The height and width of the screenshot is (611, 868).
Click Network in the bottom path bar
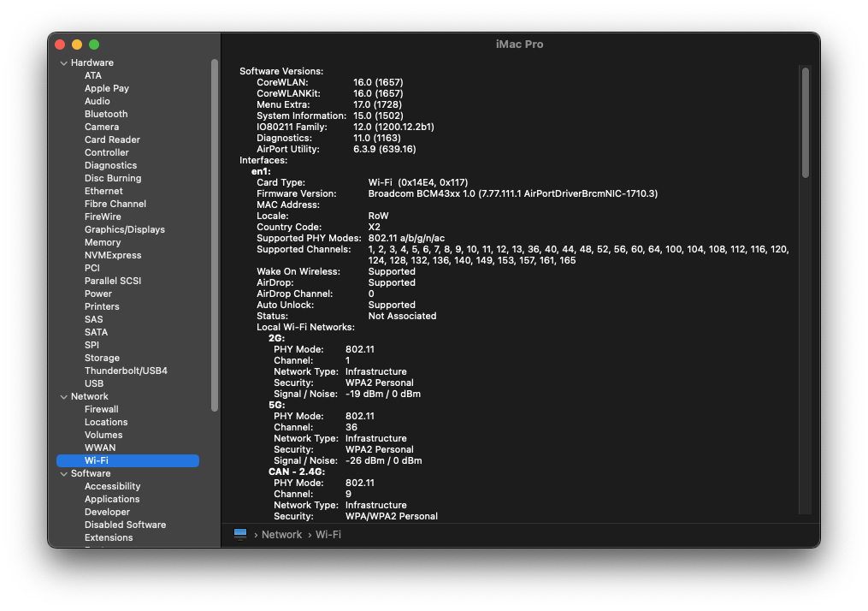click(x=281, y=535)
